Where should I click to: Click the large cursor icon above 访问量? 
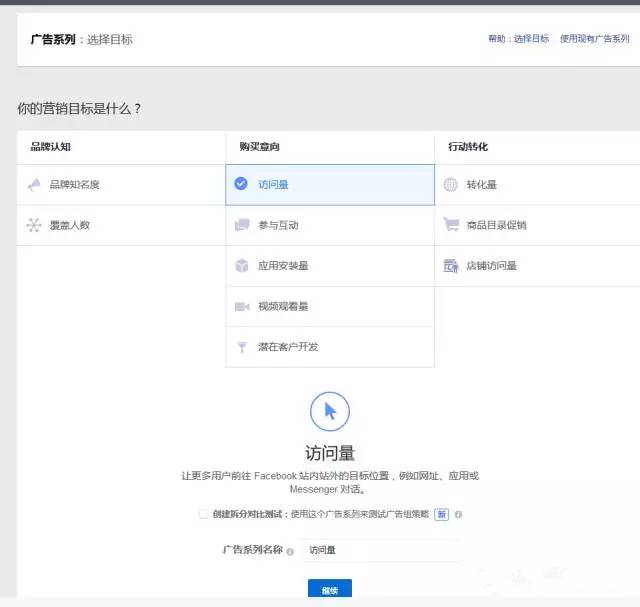point(330,411)
